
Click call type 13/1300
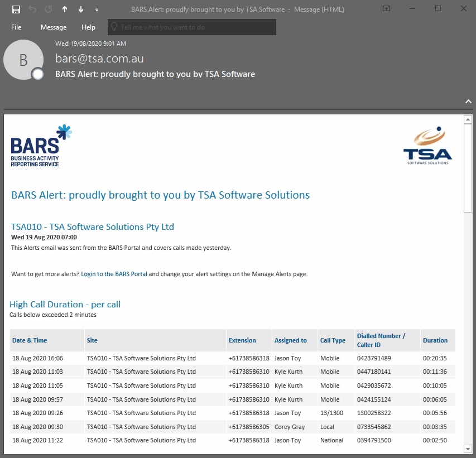332,413
